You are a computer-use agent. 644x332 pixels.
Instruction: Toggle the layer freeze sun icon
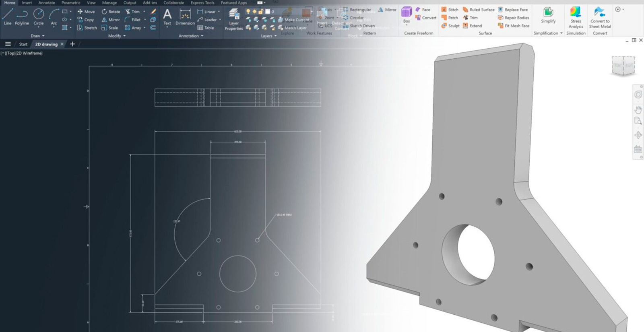[254, 12]
